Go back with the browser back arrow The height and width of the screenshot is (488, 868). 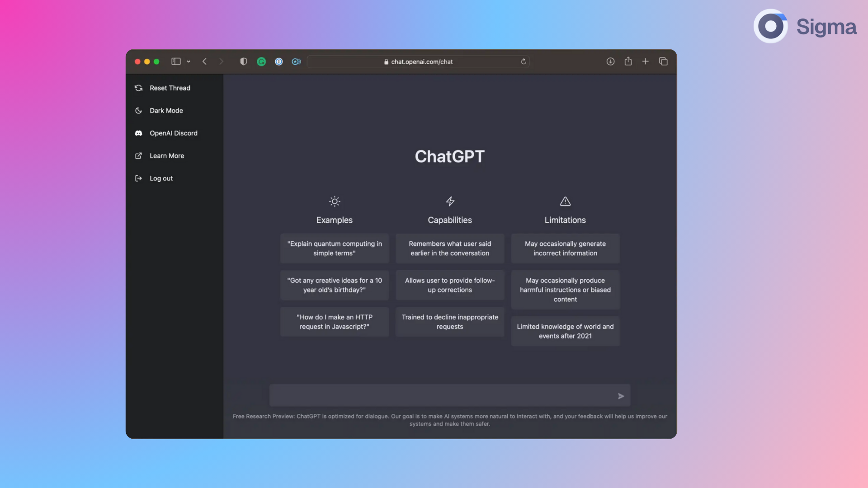(x=204, y=61)
